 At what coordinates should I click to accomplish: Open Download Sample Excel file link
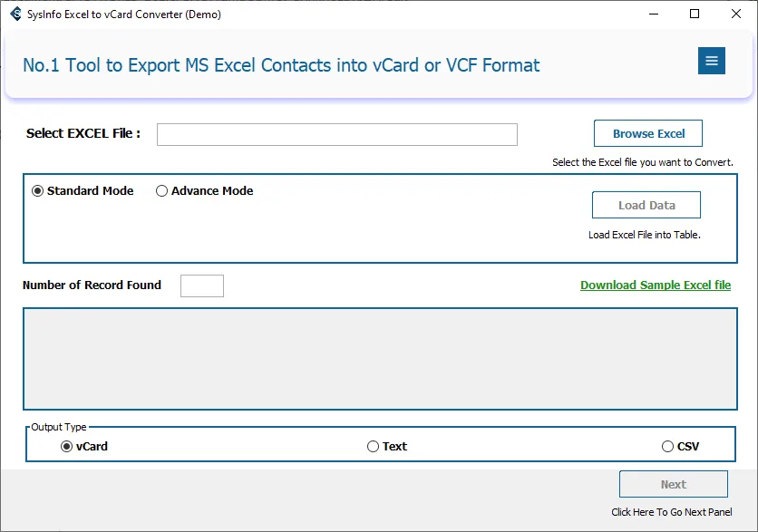(x=656, y=285)
